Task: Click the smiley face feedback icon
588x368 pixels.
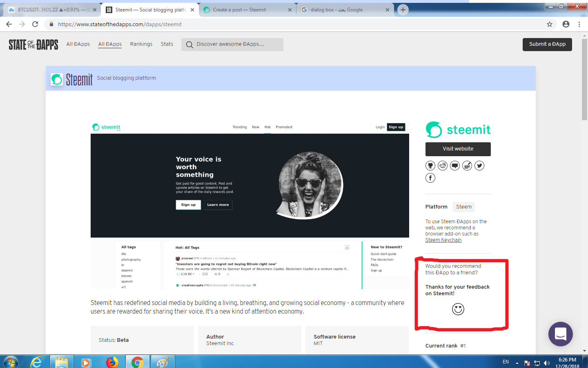Action: click(458, 309)
